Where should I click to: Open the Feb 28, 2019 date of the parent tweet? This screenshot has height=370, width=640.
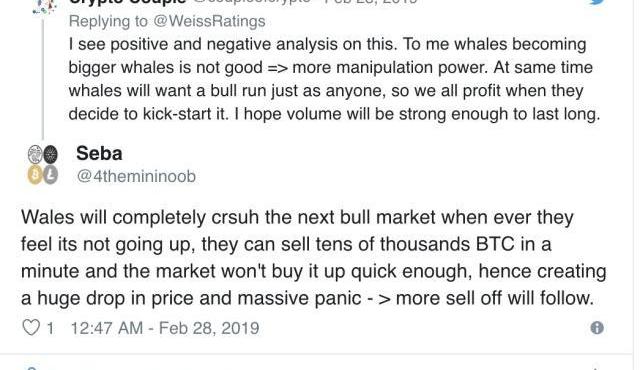pos(371,2)
